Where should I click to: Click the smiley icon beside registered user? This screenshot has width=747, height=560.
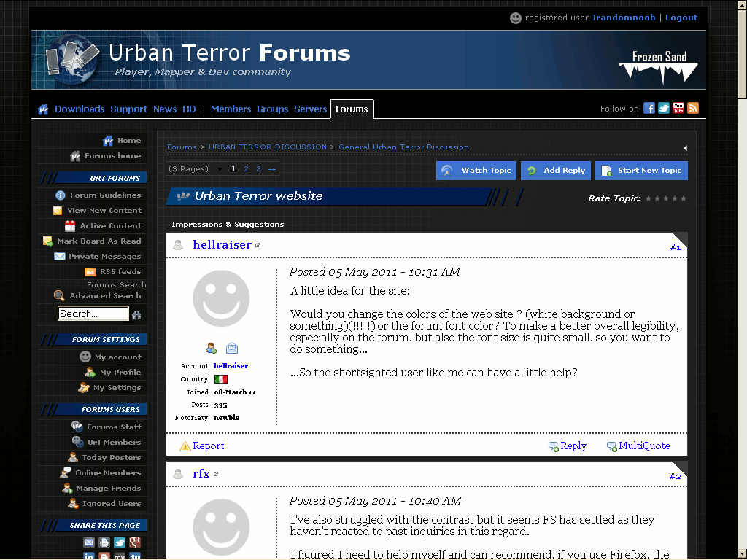pos(516,18)
